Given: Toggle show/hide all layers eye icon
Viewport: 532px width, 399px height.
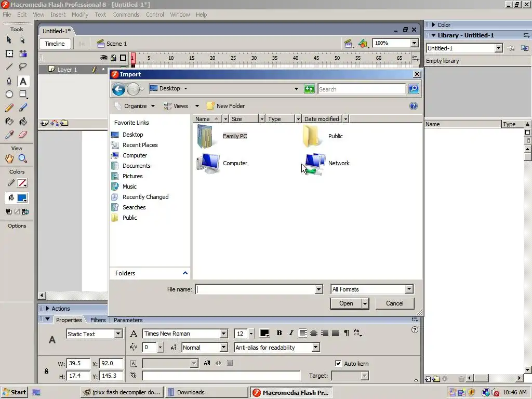Looking at the screenshot, I should [x=103, y=58].
